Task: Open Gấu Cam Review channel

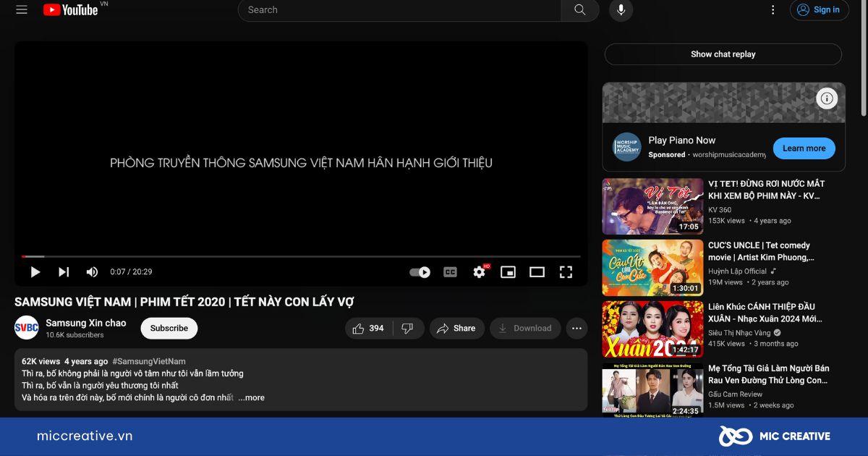Action: 735,394
